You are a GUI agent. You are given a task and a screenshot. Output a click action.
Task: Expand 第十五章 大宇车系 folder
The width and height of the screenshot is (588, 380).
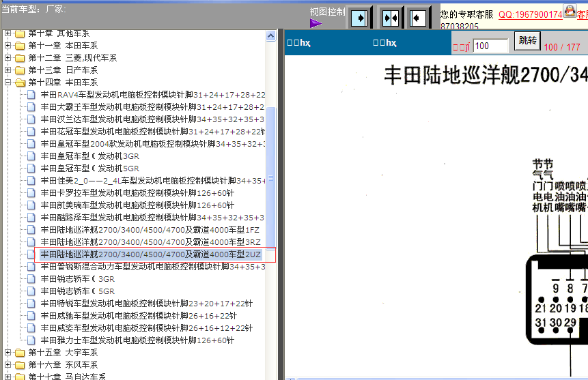pos(8,352)
